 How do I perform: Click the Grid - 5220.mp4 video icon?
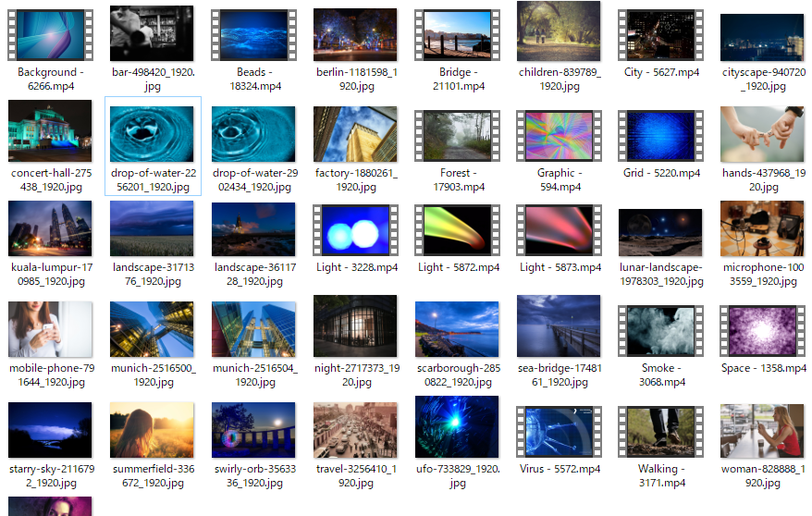(x=660, y=136)
